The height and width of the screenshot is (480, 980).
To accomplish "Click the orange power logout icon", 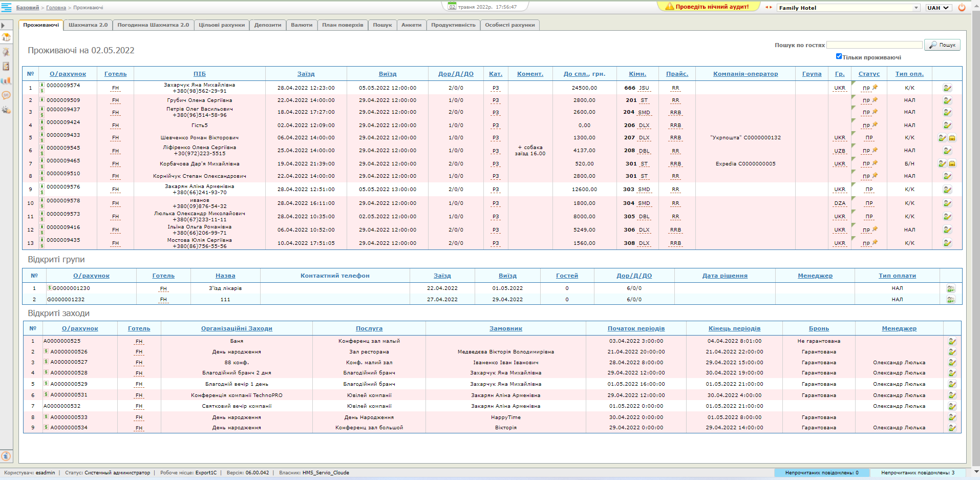I will (x=962, y=8).
